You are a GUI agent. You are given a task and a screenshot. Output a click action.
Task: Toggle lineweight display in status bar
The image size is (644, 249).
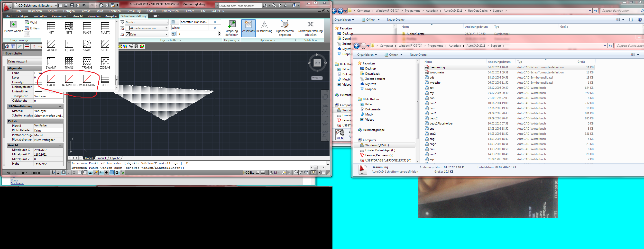point(106,173)
